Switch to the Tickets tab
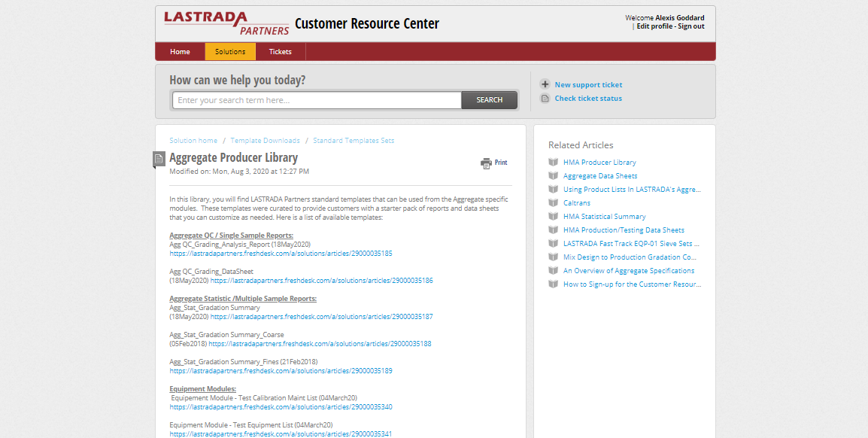The width and height of the screenshot is (868, 438). coord(280,51)
